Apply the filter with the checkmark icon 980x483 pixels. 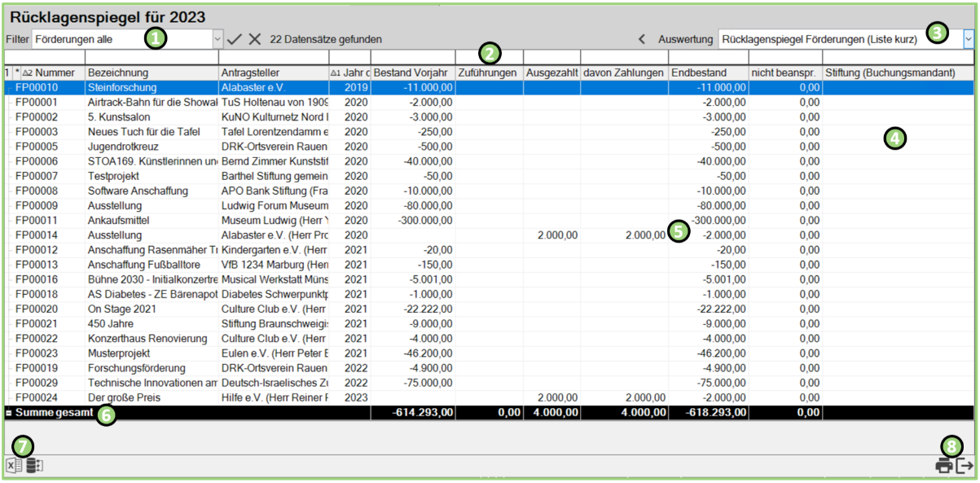click(x=235, y=39)
